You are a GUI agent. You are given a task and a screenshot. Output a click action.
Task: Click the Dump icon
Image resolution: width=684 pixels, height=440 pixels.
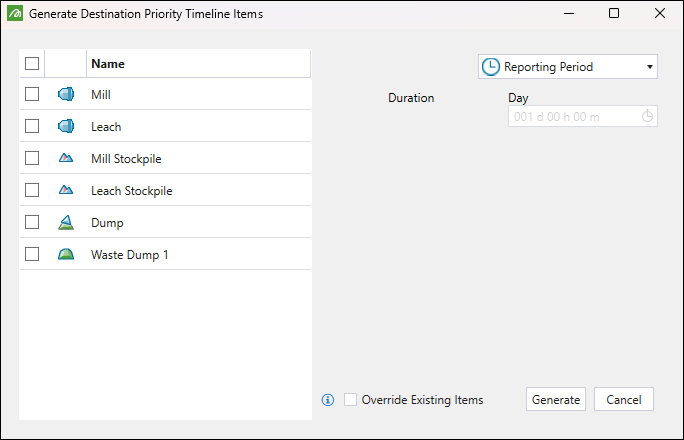click(66, 222)
